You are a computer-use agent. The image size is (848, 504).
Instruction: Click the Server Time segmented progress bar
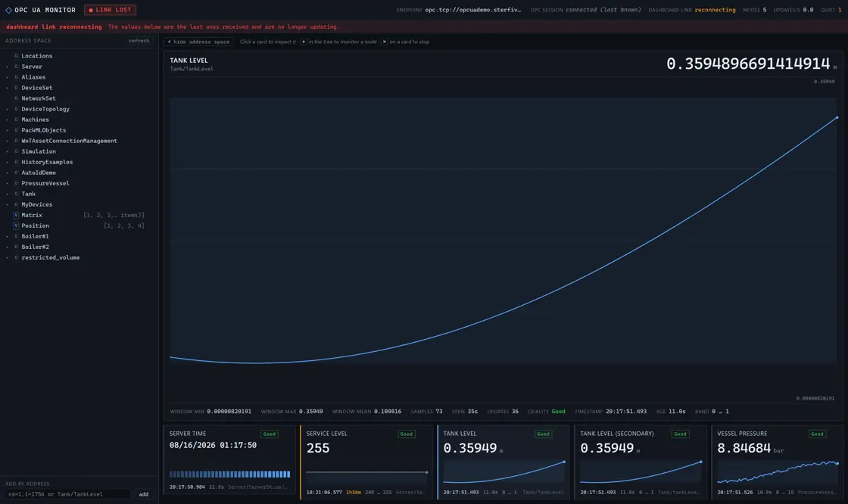tap(230, 474)
